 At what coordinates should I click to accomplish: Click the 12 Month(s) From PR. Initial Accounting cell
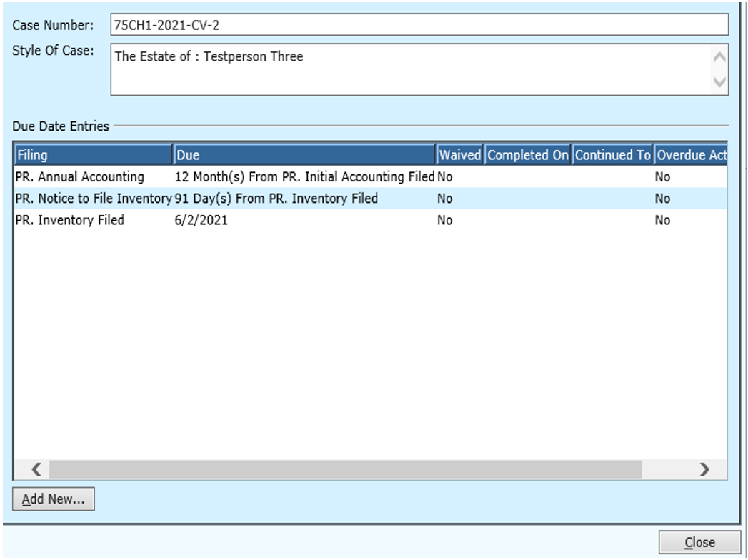click(304, 177)
